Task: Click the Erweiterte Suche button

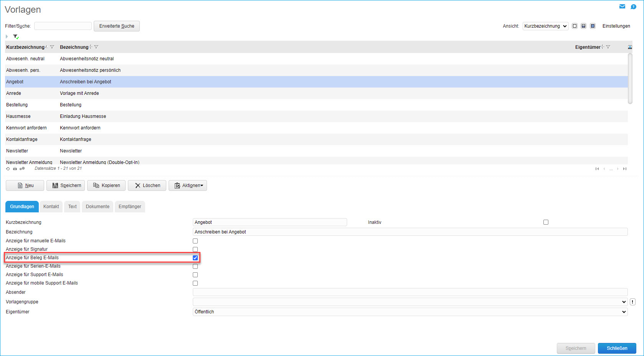Action: point(117,26)
